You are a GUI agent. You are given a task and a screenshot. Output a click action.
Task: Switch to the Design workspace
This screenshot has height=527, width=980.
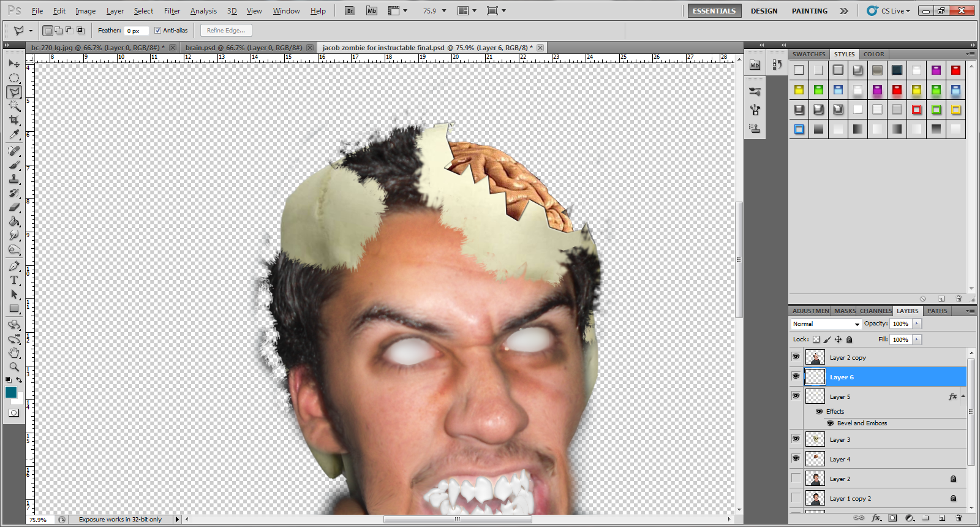click(x=764, y=11)
